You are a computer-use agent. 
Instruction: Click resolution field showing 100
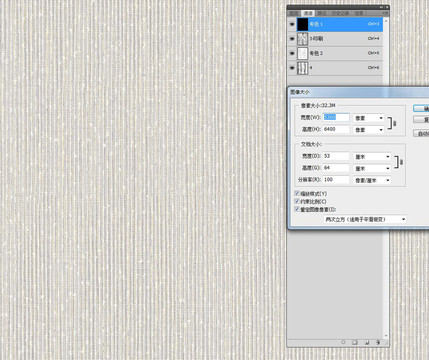click(x=336, y=179)
